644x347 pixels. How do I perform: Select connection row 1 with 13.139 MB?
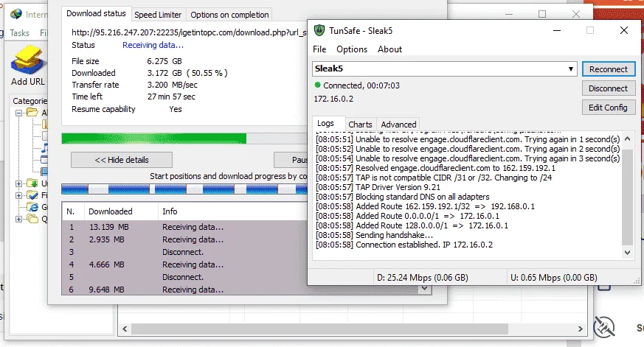click(x=185, y=227)
